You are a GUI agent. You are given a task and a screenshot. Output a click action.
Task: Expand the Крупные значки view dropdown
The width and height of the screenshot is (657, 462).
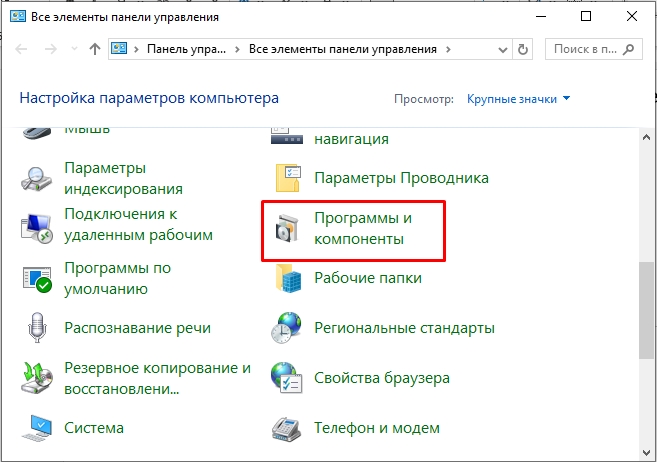point(518,99)
